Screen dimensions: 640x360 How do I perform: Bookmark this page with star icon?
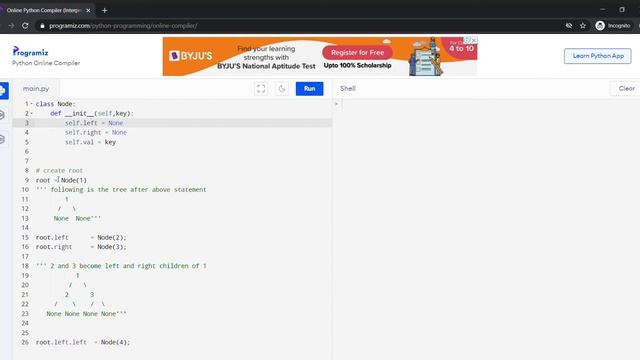[x=583, y=26]
